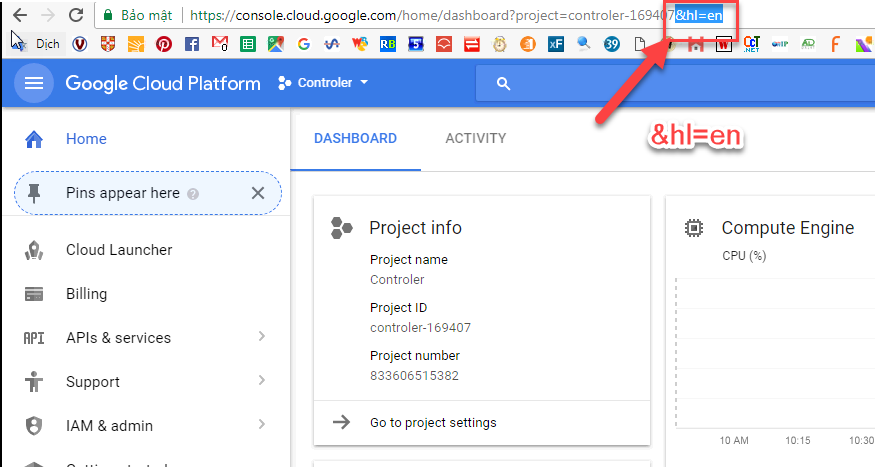Click the Cloud Launcher rocket icon
Screen dimensions: 875x467
pos(34,251)
